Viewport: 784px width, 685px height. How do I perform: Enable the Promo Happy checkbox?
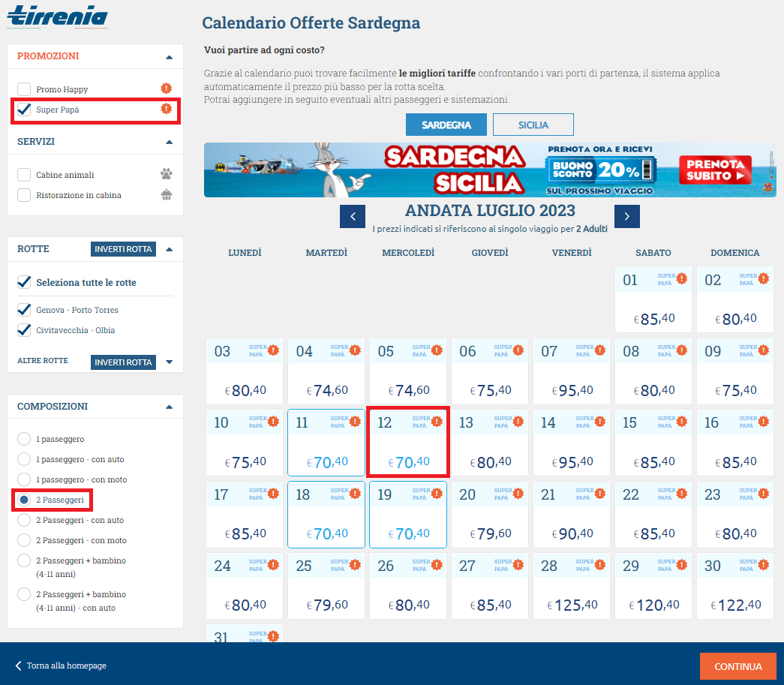click(24, 89)
